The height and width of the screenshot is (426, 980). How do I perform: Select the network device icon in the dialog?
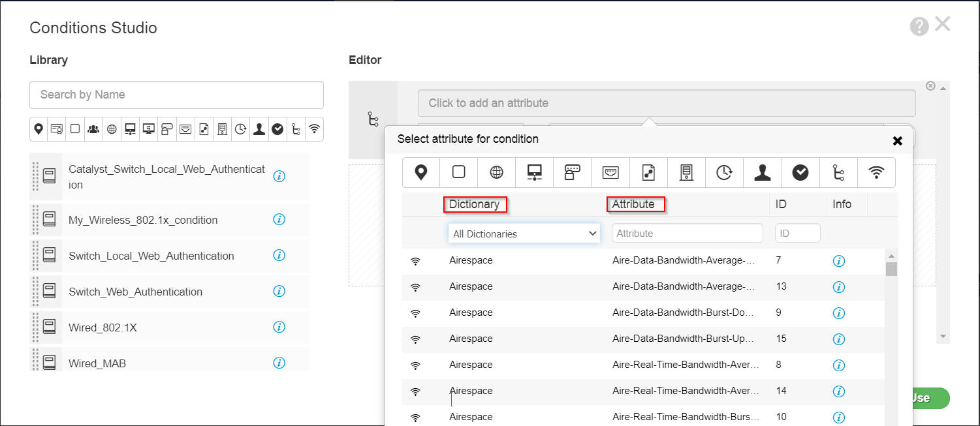tap(534, 172)
